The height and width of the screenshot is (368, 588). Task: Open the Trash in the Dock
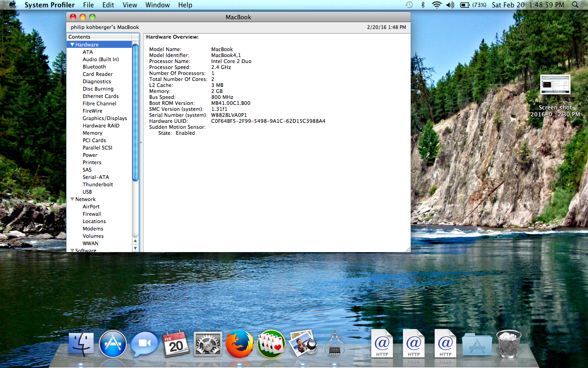pos(509,344)
